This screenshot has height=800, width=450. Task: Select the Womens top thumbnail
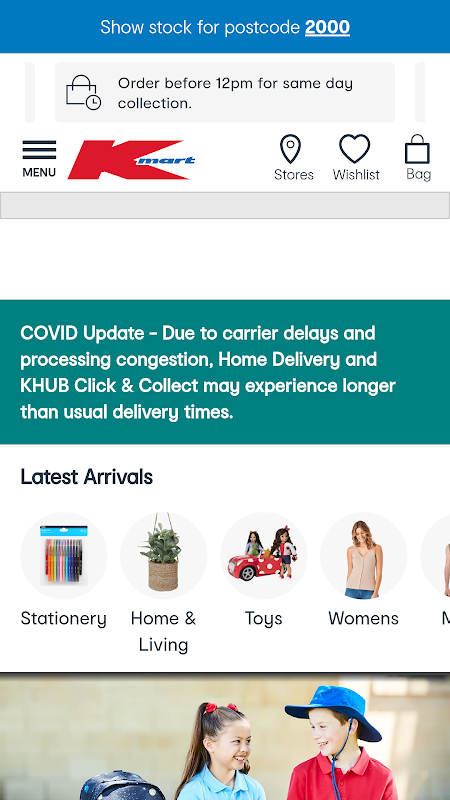tap(364, 555)
